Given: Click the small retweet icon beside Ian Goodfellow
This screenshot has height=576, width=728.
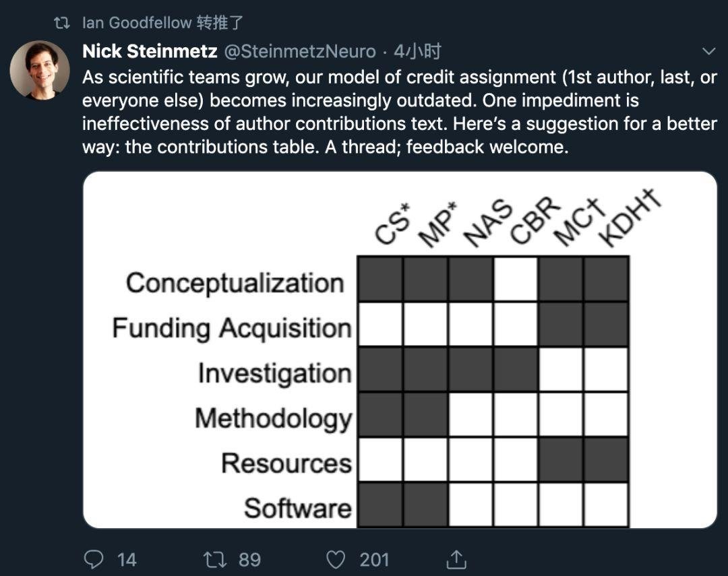Looking at the screenshot, I should (62, 23).
